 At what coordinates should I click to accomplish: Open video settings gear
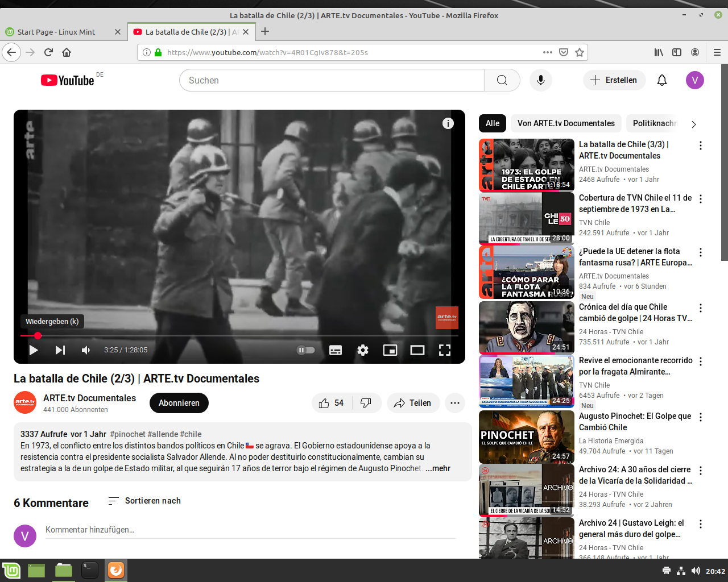pyautogui.click(x=363, y=350)
